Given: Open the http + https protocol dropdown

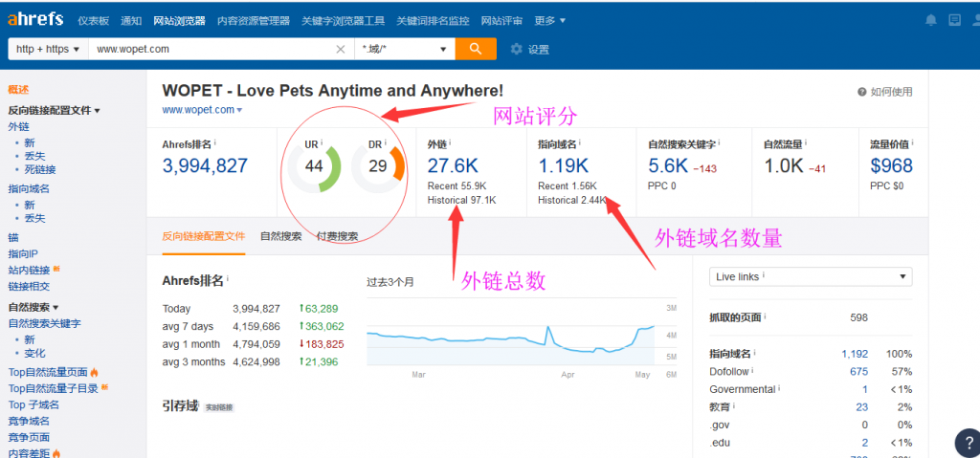Looking at the screenshot, I should (48, 50).
